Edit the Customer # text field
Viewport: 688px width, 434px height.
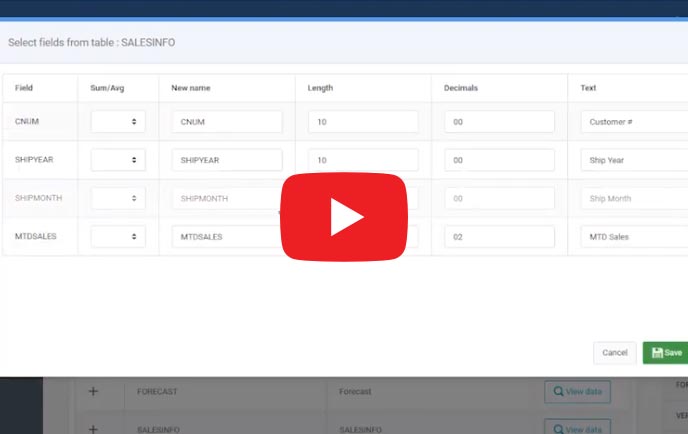pyautogui.click(x=632, y=122)
